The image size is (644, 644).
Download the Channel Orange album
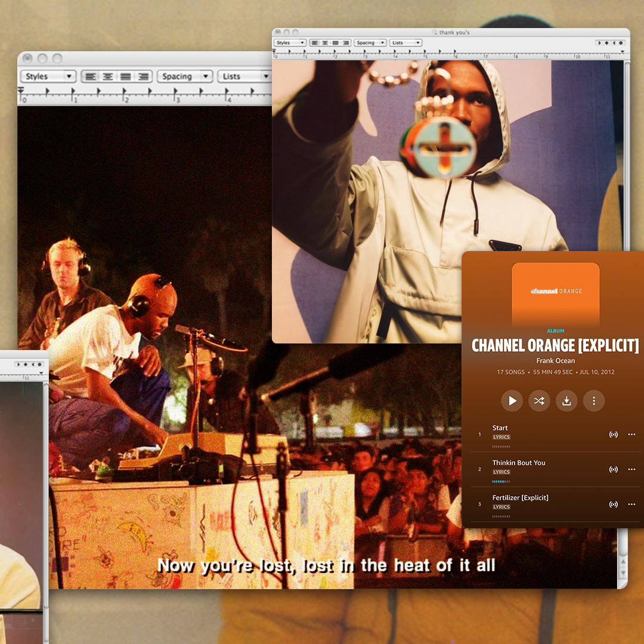click(x=566, y=401)
